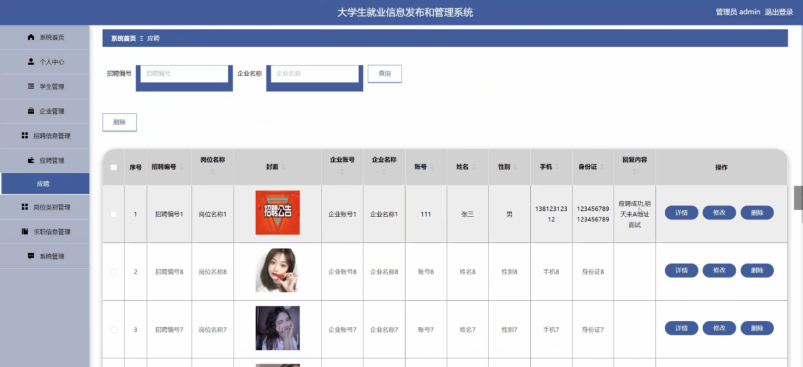
Task: Expand the 企业管理 sidebar menu
Action: click(45, 111)
